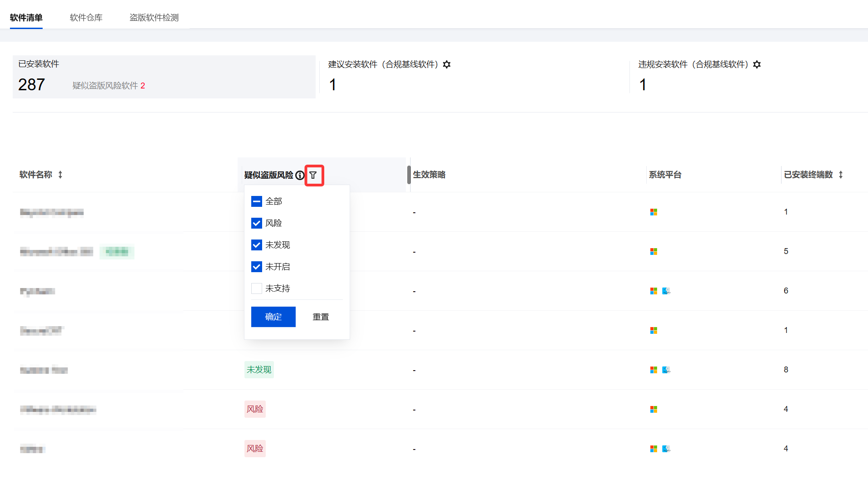This screenshot has height=479, width=868.
Task: Switch to the 软件仓库 tab
Action: pos(86,18)
